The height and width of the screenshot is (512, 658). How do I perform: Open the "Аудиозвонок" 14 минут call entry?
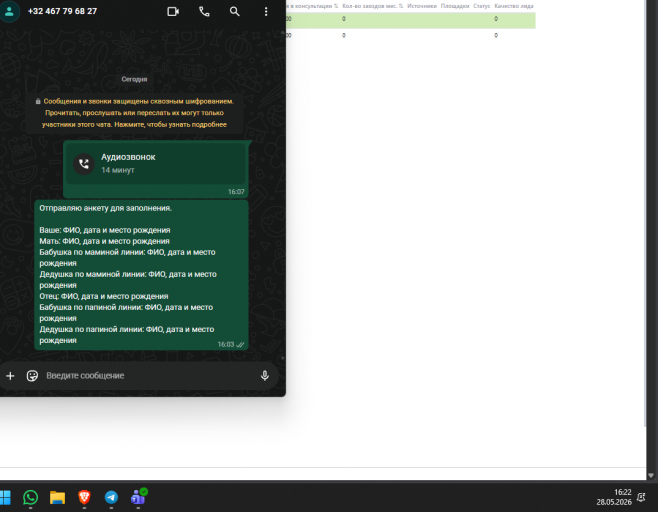click(156, 164)
